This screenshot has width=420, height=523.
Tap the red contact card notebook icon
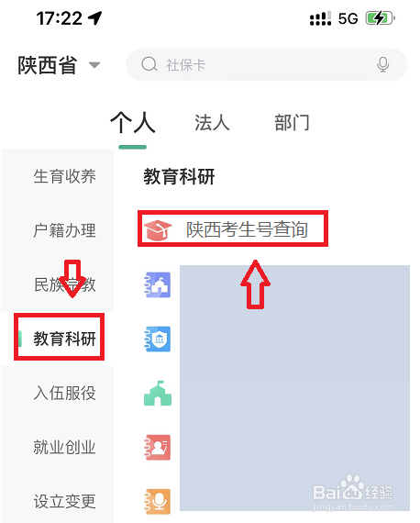pos(158,447)
